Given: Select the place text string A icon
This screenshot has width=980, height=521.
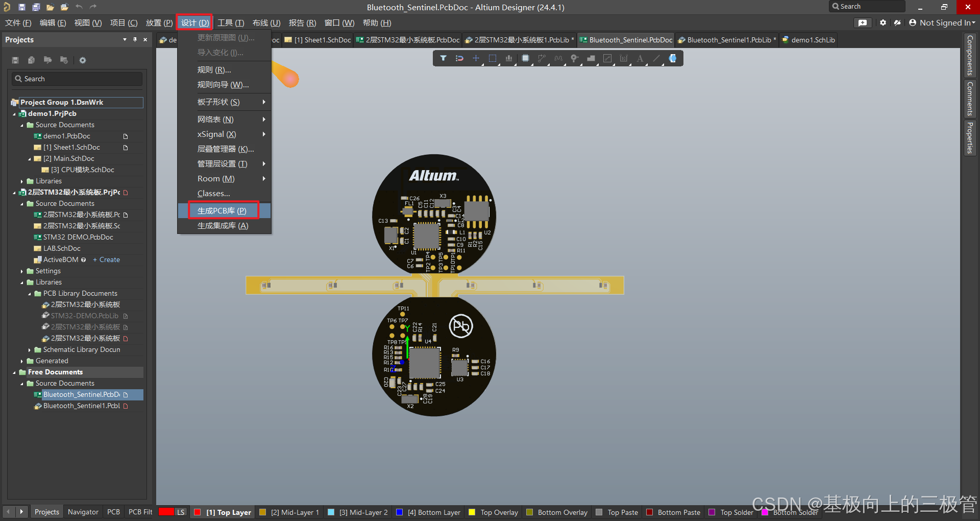Looking at the screenshot, I should [x=640, y=58].
